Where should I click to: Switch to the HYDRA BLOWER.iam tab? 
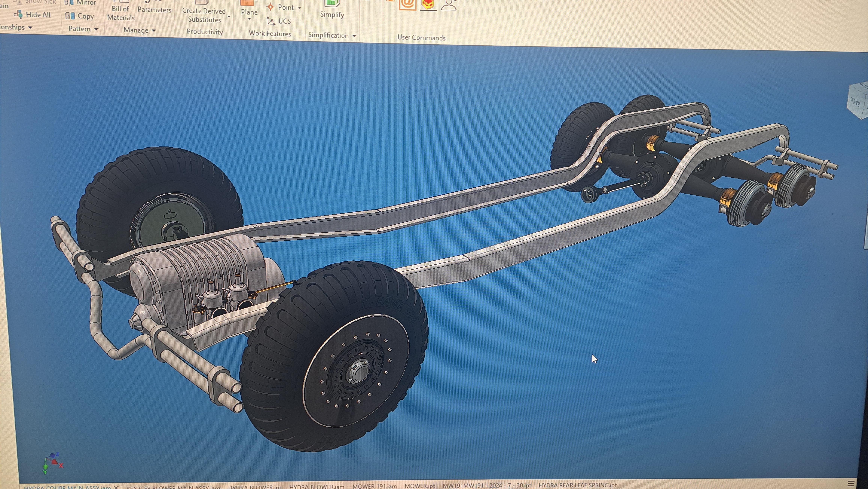point(317,487)
